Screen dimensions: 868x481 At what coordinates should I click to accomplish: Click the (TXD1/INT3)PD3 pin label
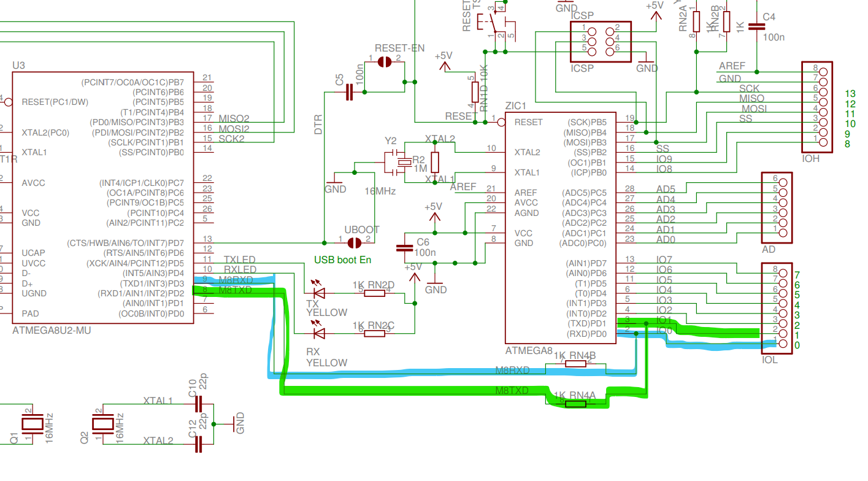[x=151, y=283]
